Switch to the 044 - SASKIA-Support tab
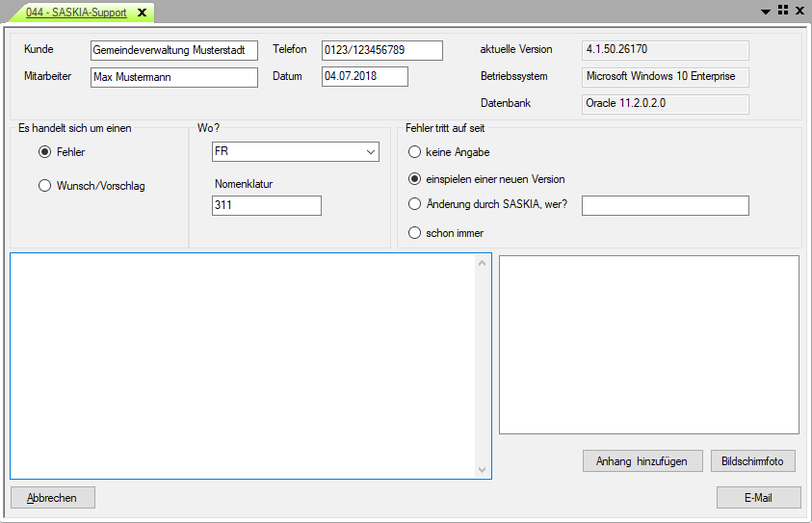Screen dimensions: 812x523 [x=75, y=13]
